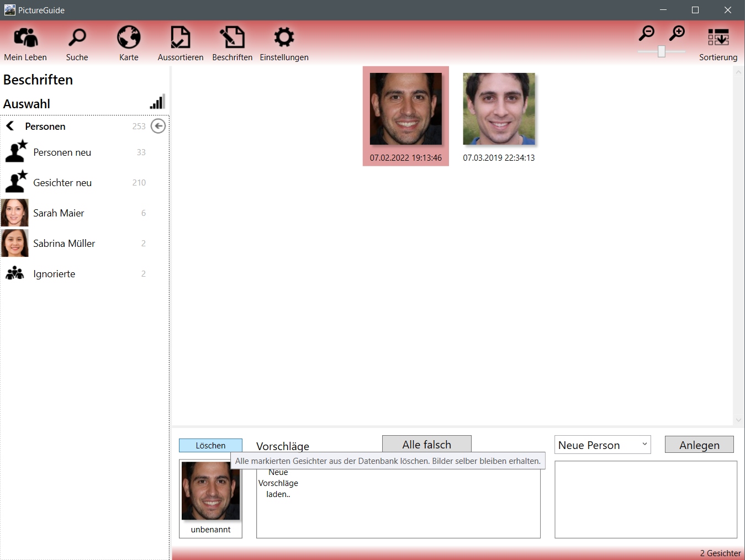This screenshot has height=560, width=745.
Task: Zoom out with the minus magnifier
Action: click(x=647, y=34)
